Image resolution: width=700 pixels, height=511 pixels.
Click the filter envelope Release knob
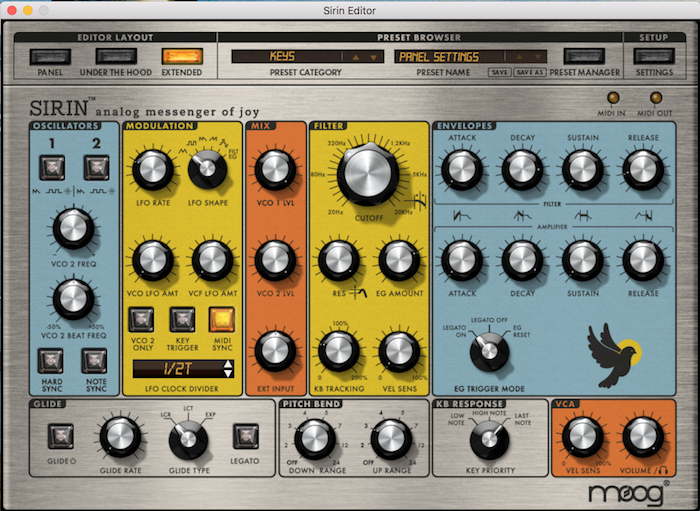click(643, 170)
